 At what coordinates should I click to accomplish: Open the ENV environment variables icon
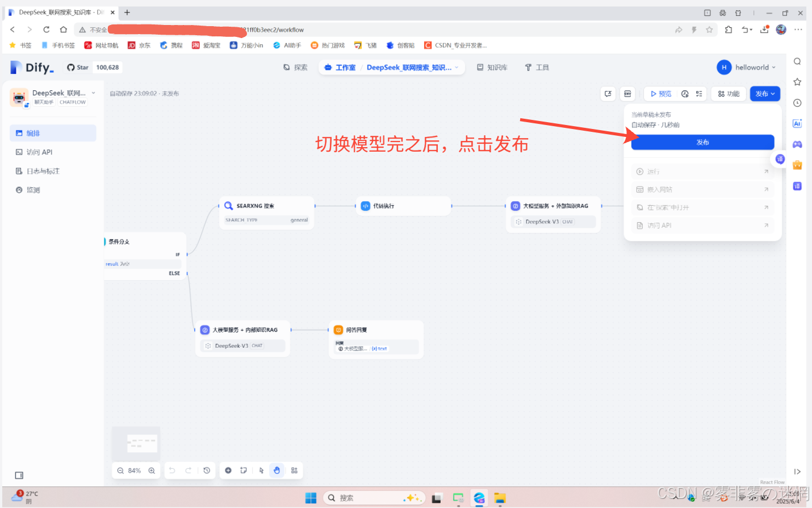(x=627, y=94)
